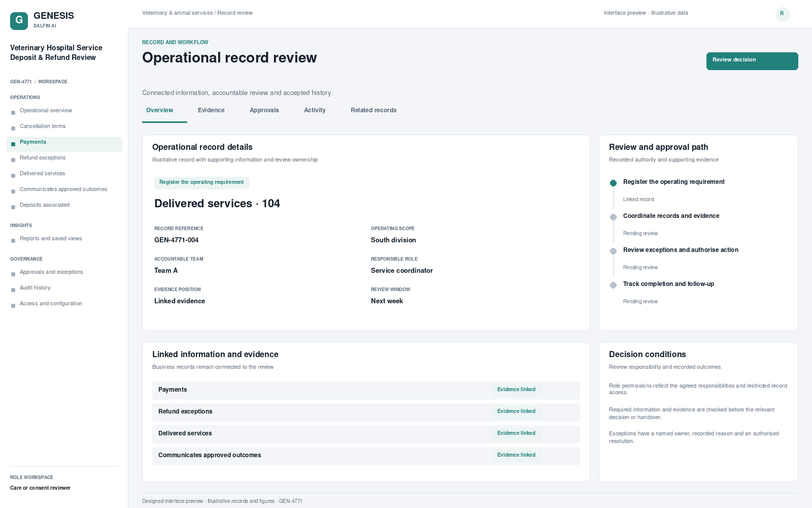Click Communicates approved outcomes evidence row
The width and height of the screenshot is (812, 508).
366,456
